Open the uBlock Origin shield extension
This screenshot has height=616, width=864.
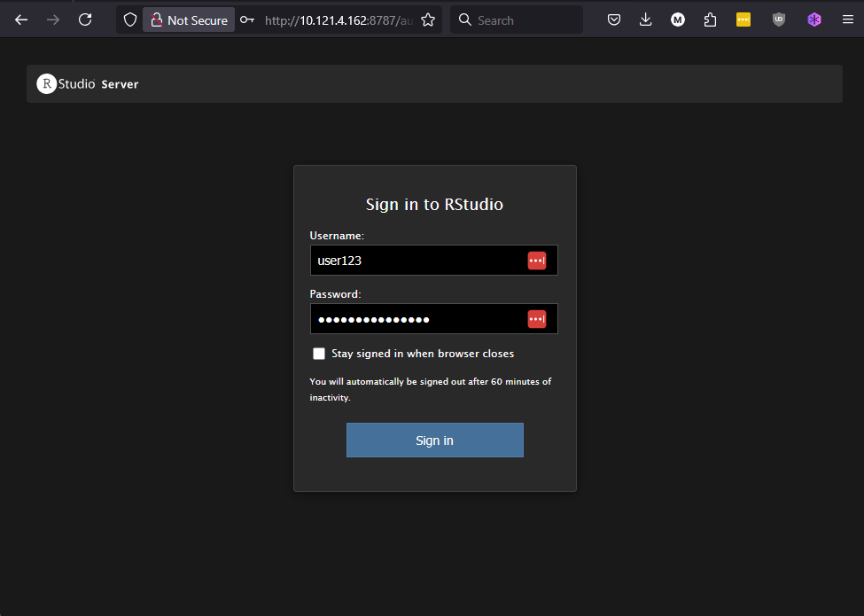(779, 20)
